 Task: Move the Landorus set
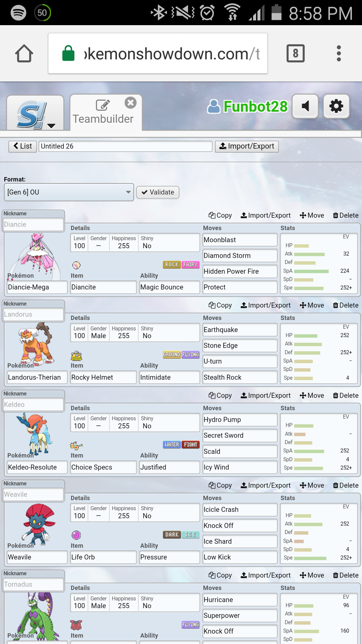click(x=312, y=305)
